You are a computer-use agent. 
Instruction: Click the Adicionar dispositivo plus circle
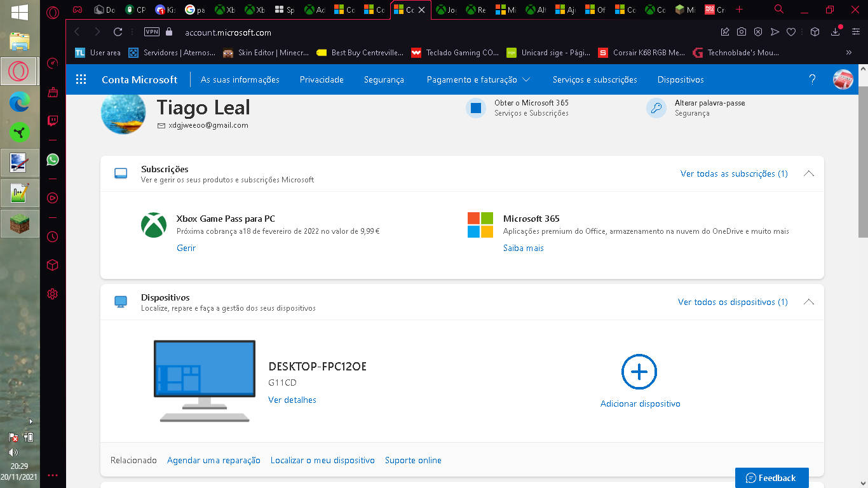[639, 372]
